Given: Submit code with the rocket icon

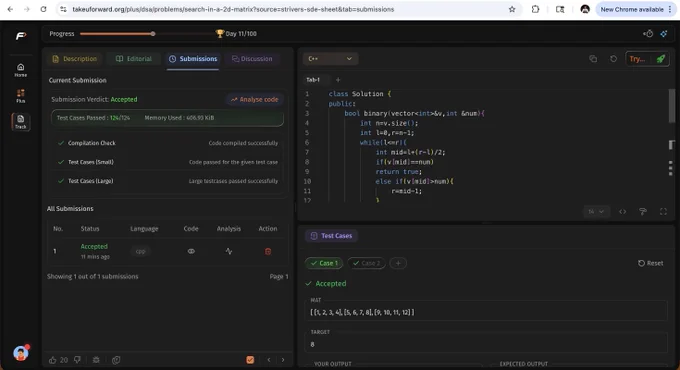Looking at the screenshot, I should [x=660, y=59].
